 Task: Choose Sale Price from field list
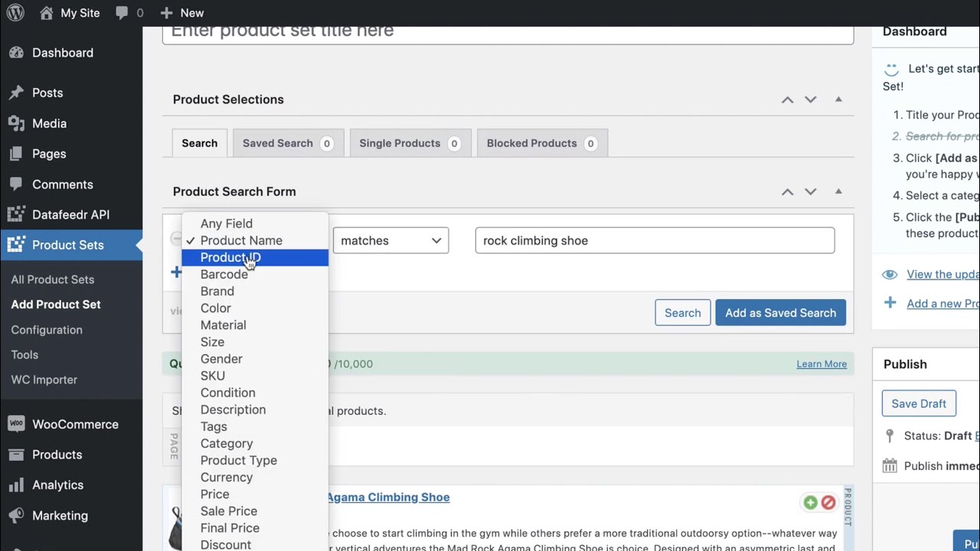point(255,511)
